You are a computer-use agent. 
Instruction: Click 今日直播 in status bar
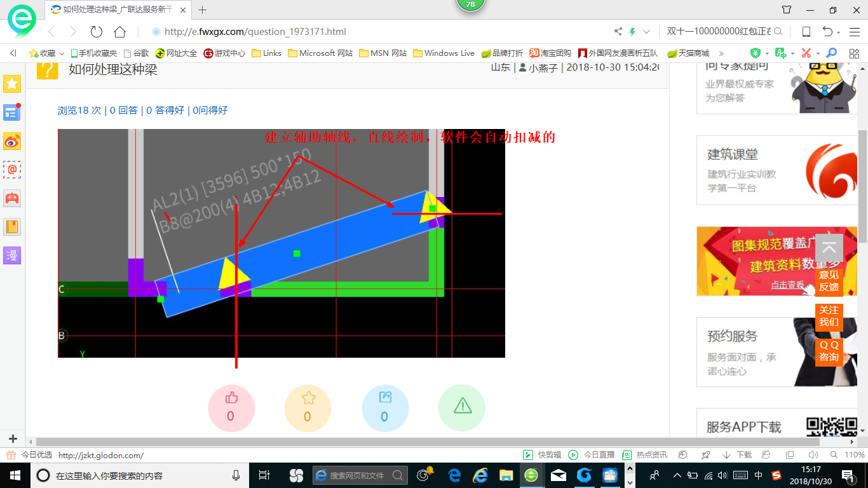coord(592,455)
